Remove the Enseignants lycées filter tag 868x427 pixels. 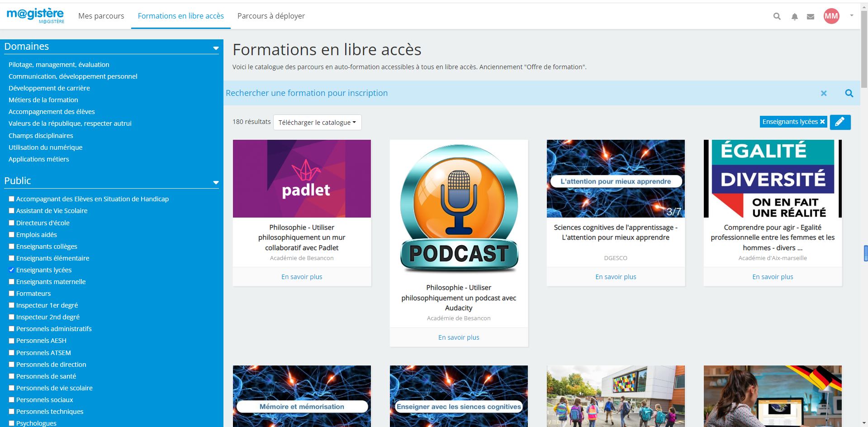[x=822, y=122]
